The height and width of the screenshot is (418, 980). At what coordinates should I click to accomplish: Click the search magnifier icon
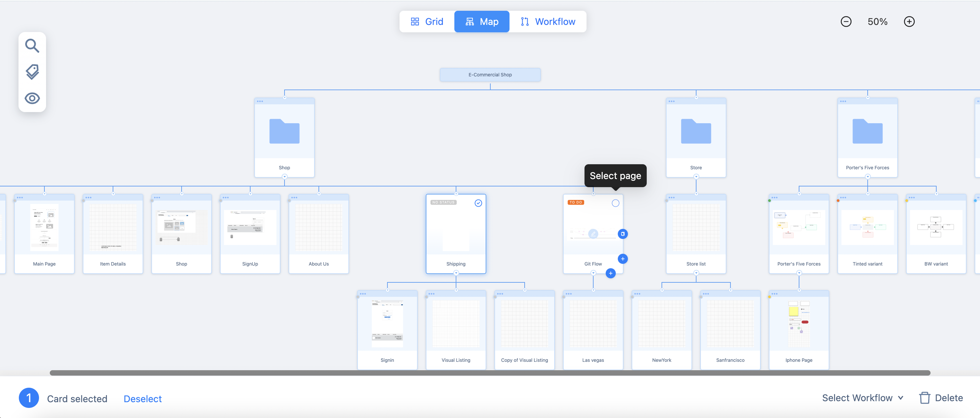(32, 46)
